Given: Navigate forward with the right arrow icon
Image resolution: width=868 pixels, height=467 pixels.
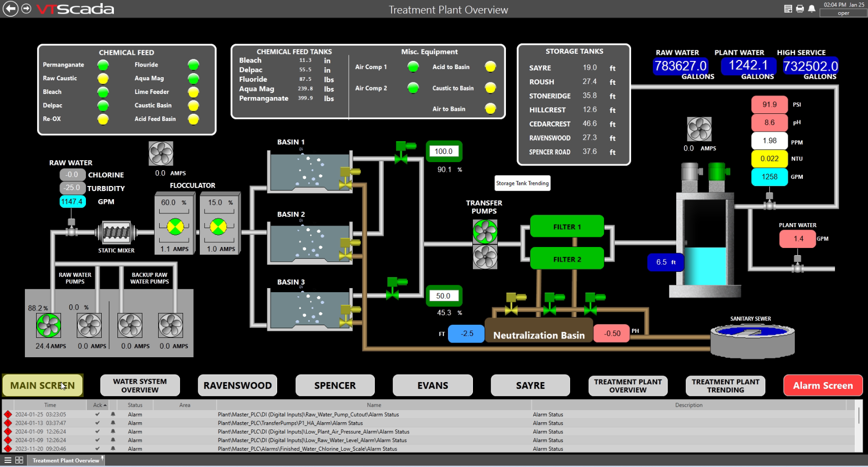Looking at the screenshot, I should click(x=25, y=9).
